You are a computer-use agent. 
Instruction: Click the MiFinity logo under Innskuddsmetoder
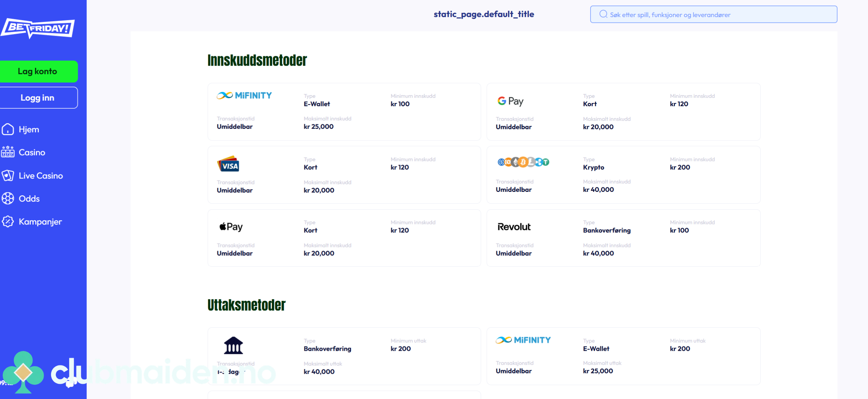(244, 95)
